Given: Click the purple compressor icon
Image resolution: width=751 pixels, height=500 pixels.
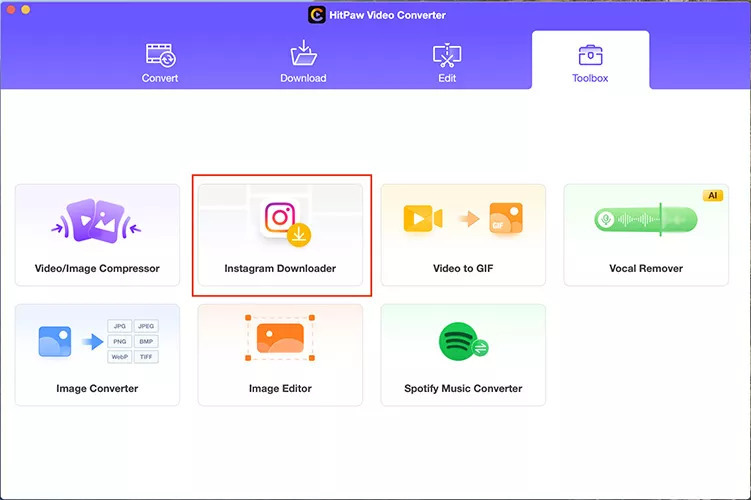Looking at the screenshot, I should (x=96, y=221).
